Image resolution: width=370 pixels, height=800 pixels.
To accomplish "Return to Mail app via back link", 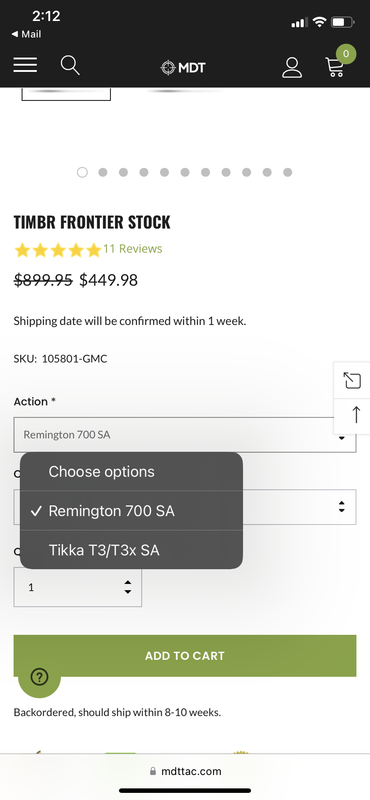I will pos(27,34).
